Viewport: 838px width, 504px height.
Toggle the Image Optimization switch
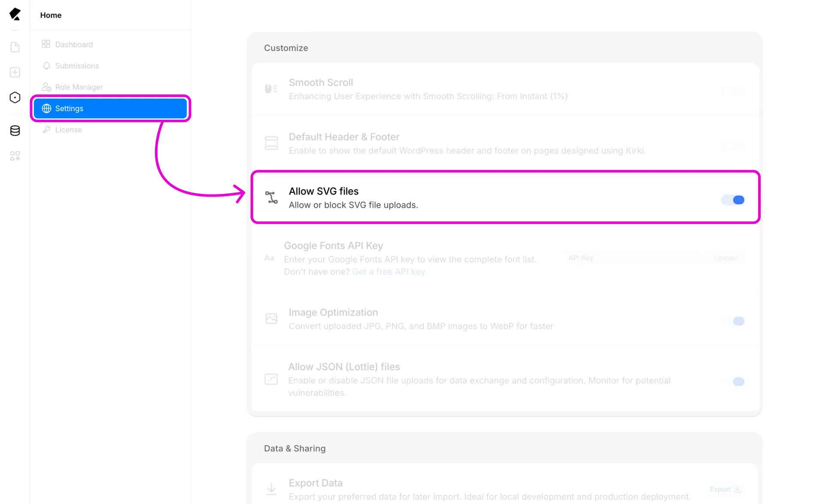pyautogui.click(x=734, y=321)
